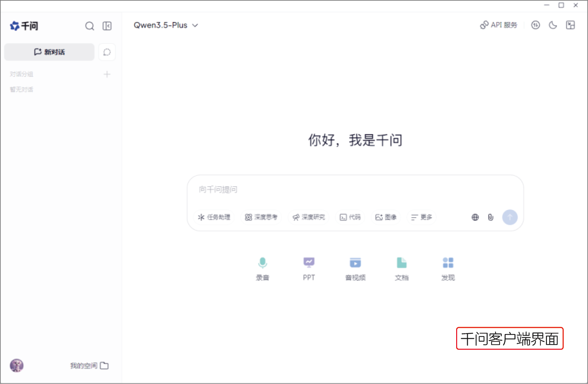Open the 音视频 media icon
Viewport: 588px width, 384px height.
pyautogui.click(x=355, y=263)
